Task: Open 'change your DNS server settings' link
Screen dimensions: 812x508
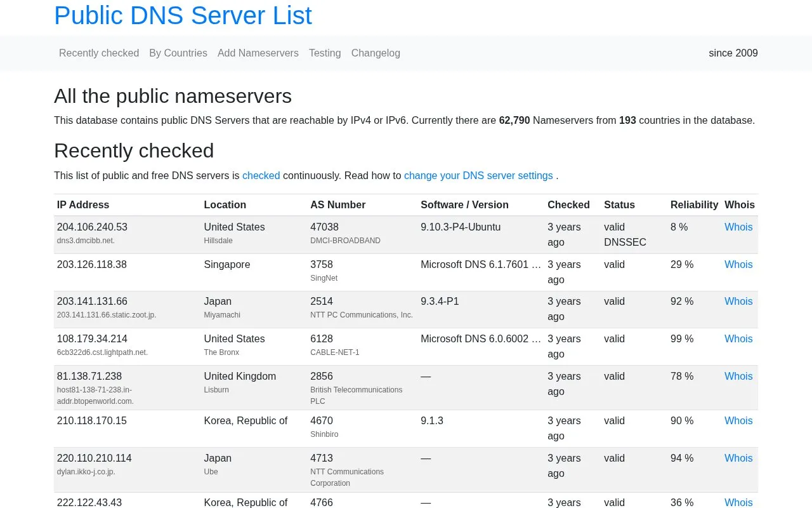Action: pyautogui.click(x=478, y=176)
